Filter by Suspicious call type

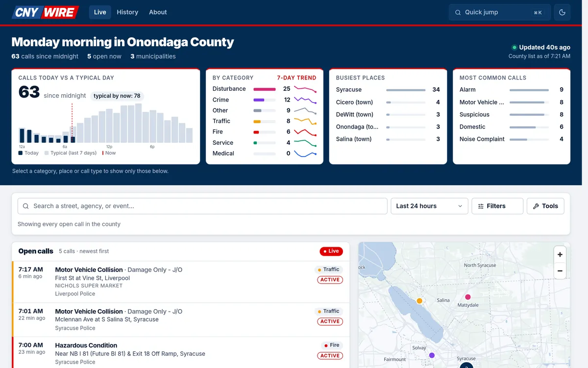pos(512,114)
